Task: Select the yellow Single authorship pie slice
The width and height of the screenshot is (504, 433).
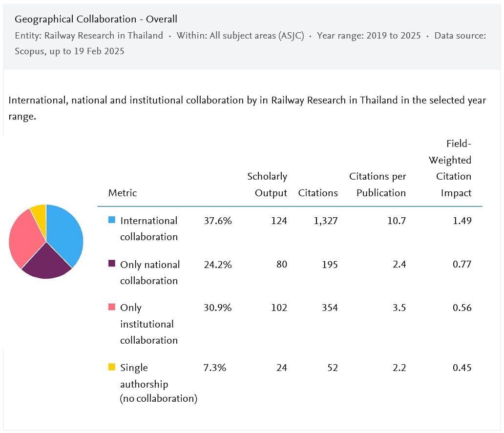Action: click(x=39, y=211)
